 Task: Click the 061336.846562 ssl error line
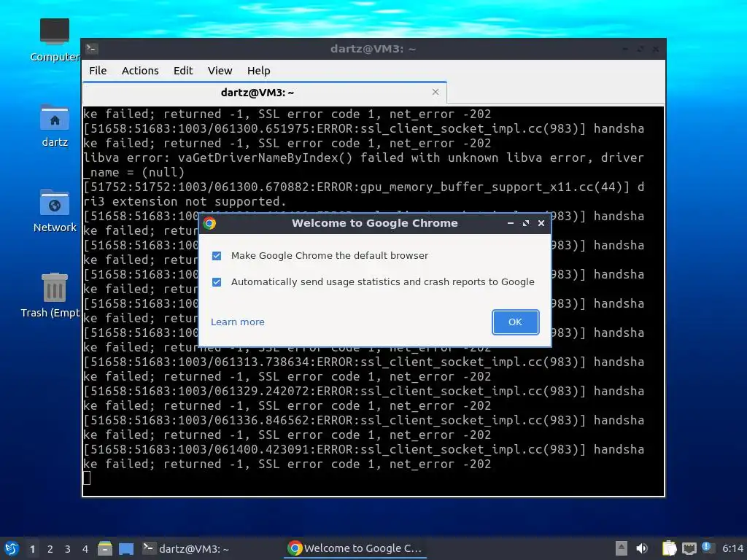point(363,420)
